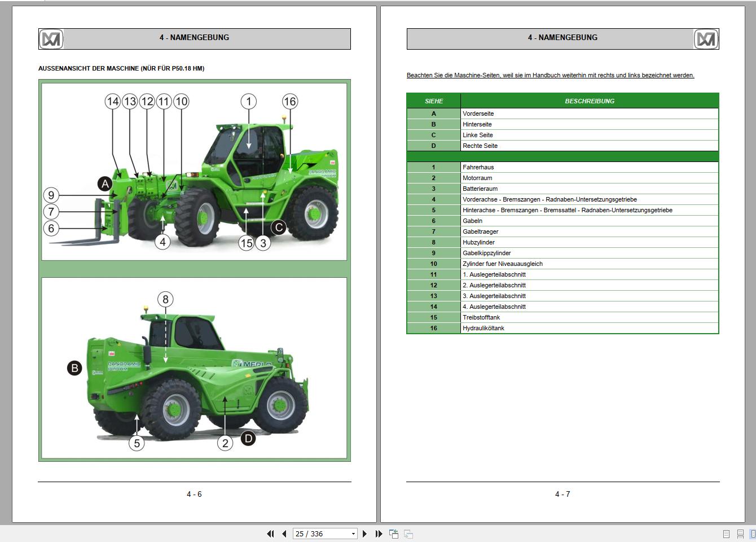Click the Merlo logo in right page header

click(706, 39)
